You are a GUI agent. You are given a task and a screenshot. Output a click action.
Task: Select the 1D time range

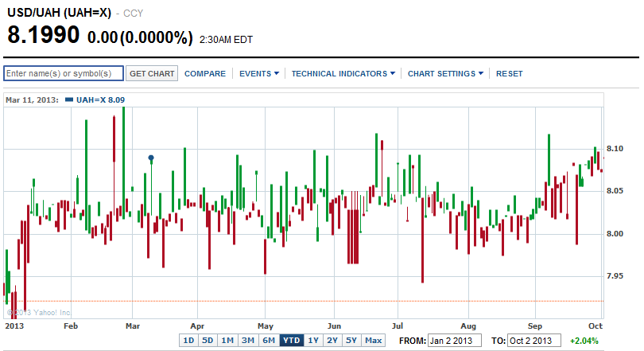click(x=188, y=341)
